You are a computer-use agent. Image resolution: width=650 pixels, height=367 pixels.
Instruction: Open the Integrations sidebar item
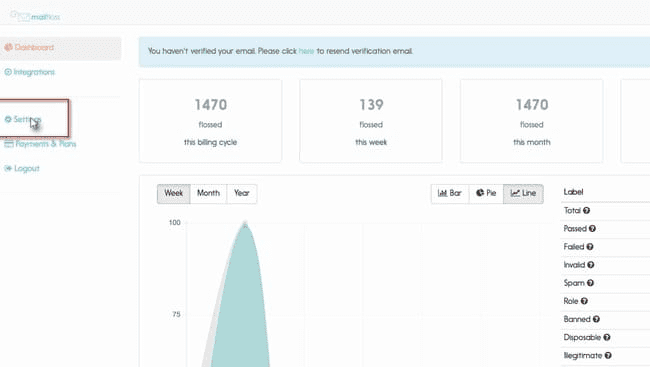click(30, 72)
